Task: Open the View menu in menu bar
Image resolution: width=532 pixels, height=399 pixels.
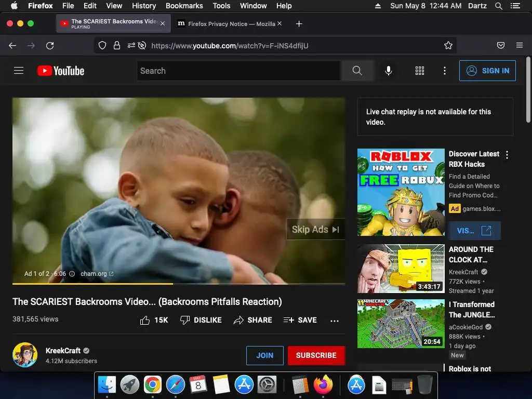Action: (x=114, y=6)
